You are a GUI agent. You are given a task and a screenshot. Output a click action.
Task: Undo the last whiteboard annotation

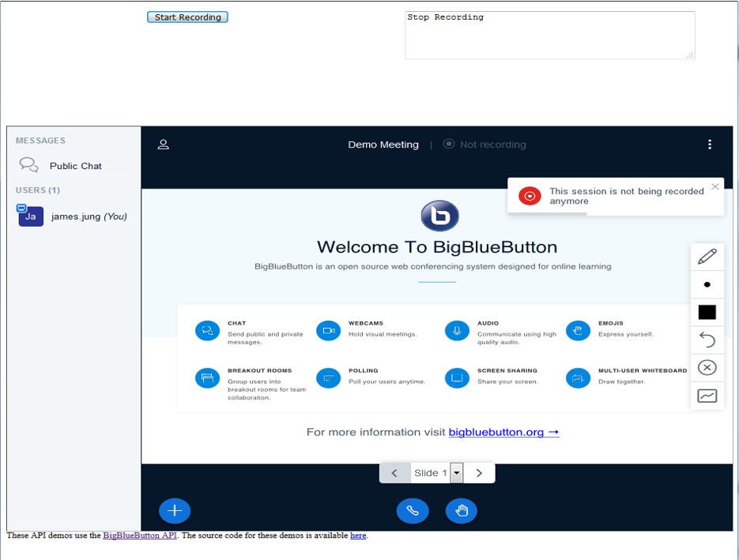[x=707, y=340]
